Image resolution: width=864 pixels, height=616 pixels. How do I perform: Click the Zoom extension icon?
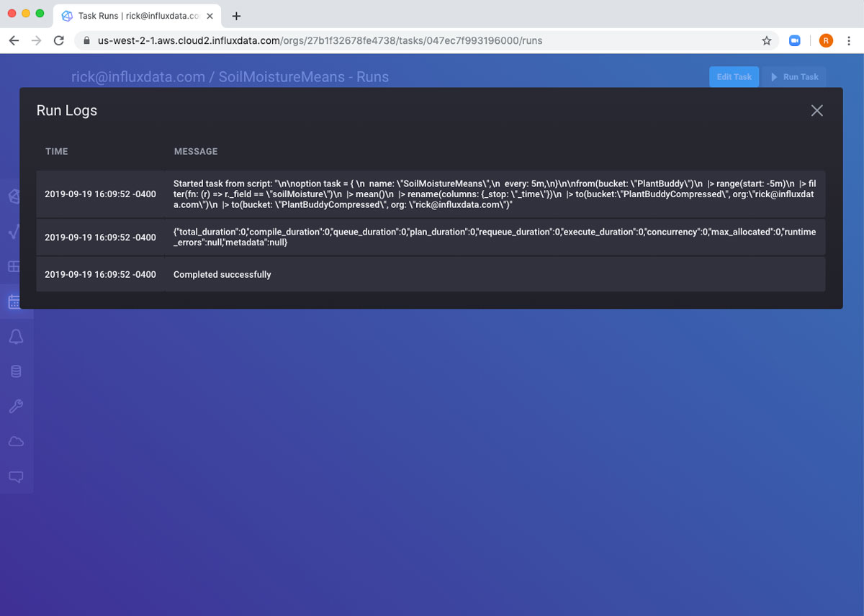point(795,41)
